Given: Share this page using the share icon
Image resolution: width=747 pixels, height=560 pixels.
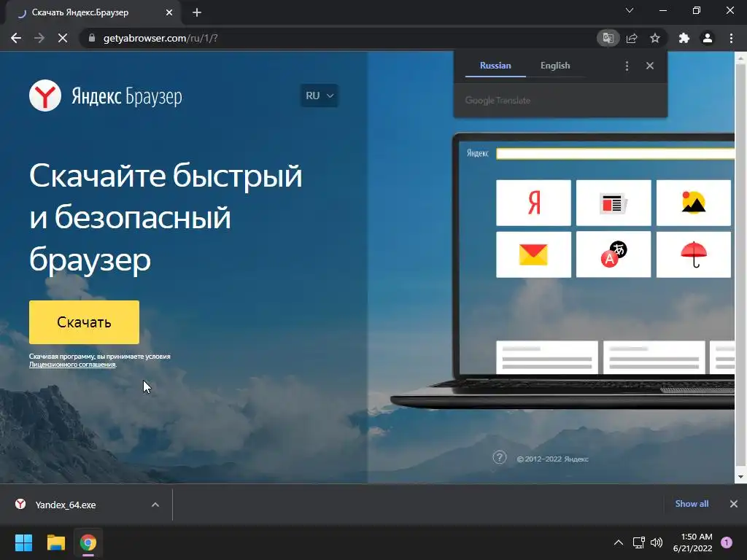Looking at the screenshot, I should (632, 38).
